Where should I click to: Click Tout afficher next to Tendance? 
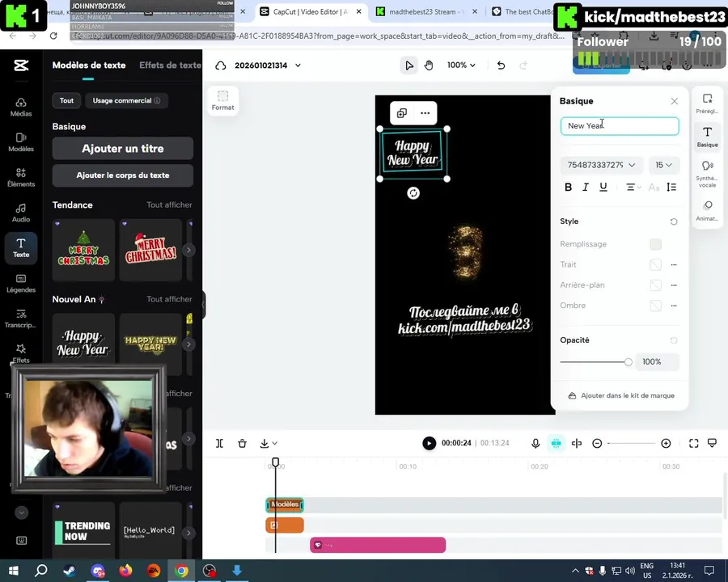169,205
